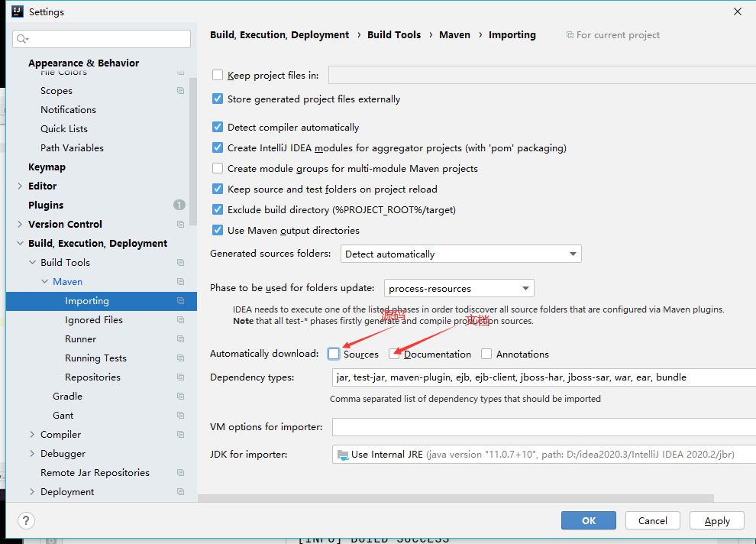Screen dimensions: 756x544
Task: Open Path Variables settings page
Action: (x=72, y=148)
